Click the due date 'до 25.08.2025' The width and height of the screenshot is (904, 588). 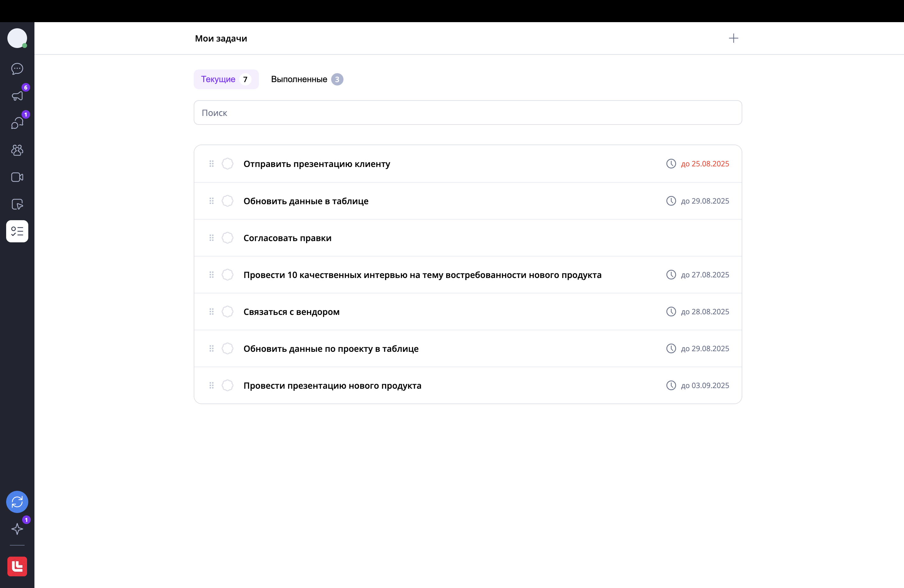pos(704,164)
